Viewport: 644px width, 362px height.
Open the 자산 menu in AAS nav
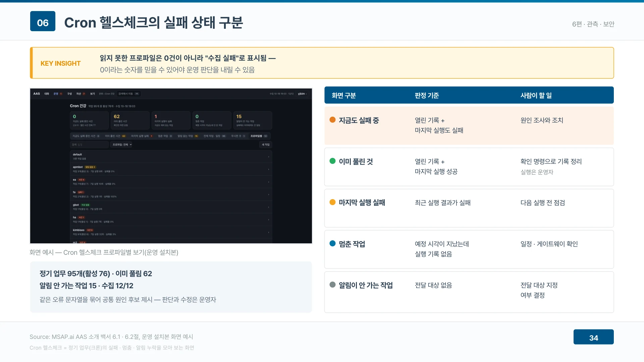(x=80, y=94)
